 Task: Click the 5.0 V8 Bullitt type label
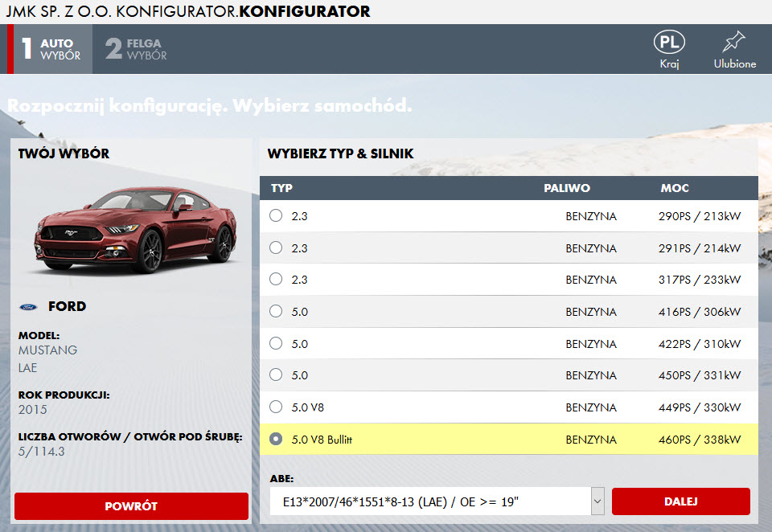(x=322, y=440)
